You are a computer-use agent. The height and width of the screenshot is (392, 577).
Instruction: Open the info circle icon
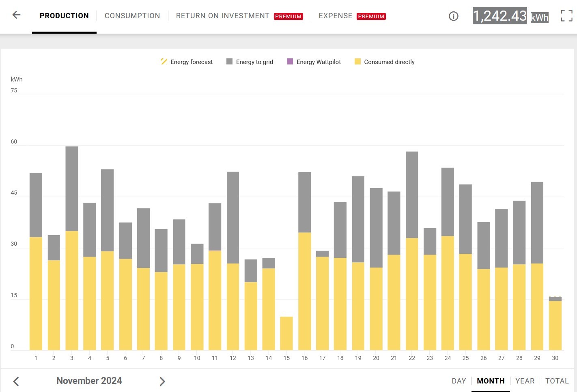453,16
